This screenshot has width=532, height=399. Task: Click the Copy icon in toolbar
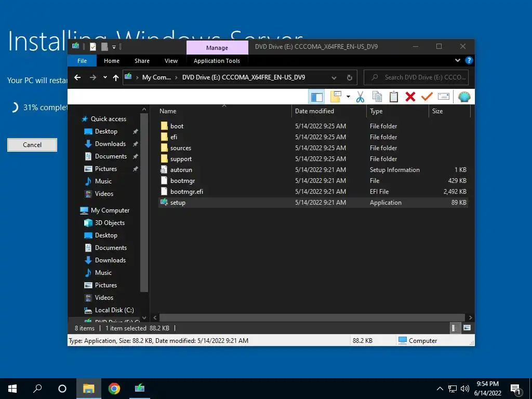pos(377,97)
